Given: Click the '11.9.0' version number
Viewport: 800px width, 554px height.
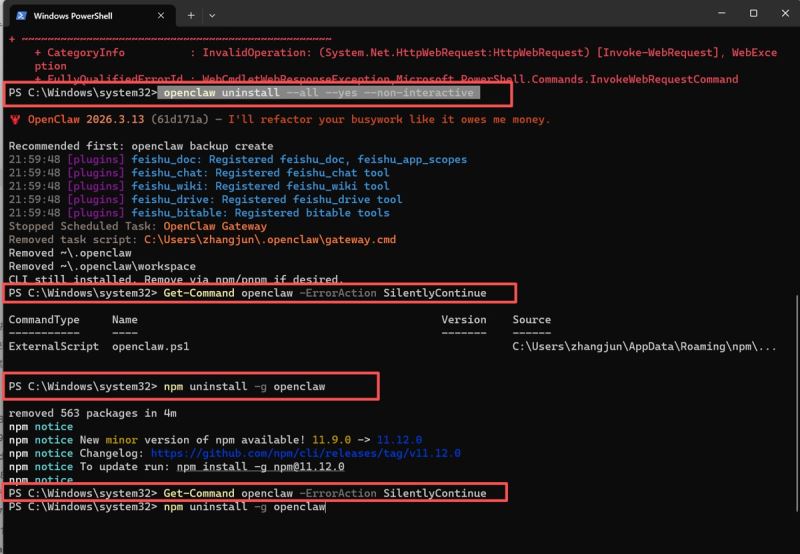Looking at the screenshot, I should (332, 440).
